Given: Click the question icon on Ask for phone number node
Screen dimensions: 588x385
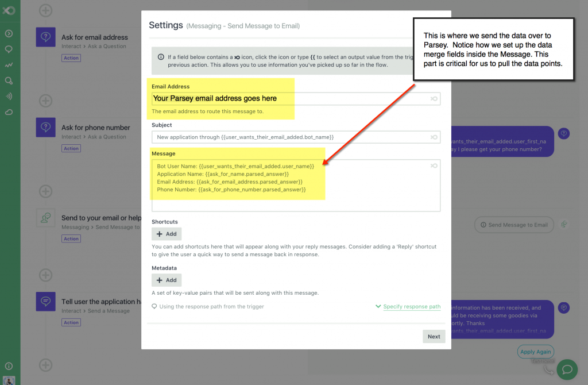Looking at the screenshot, I should pos(45,127).
